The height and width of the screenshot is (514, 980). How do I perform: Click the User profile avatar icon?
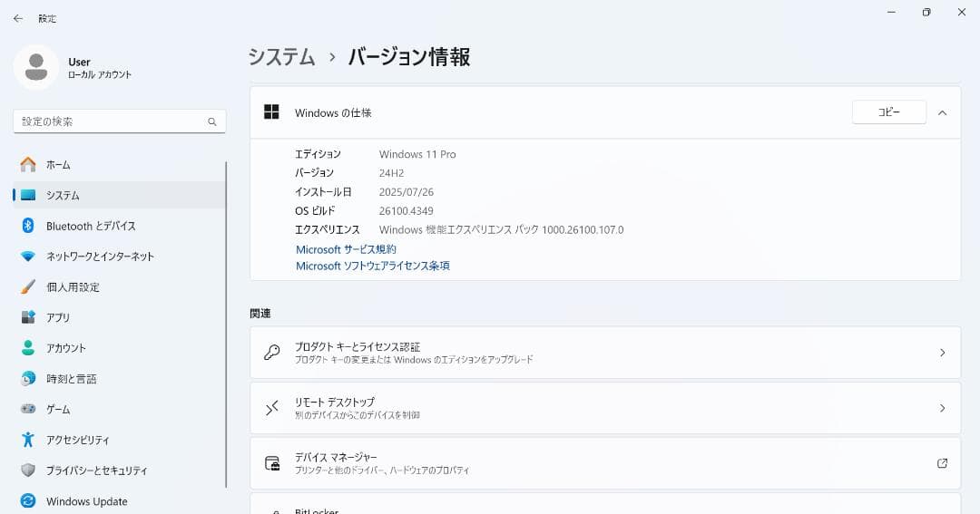click(36, 67)
